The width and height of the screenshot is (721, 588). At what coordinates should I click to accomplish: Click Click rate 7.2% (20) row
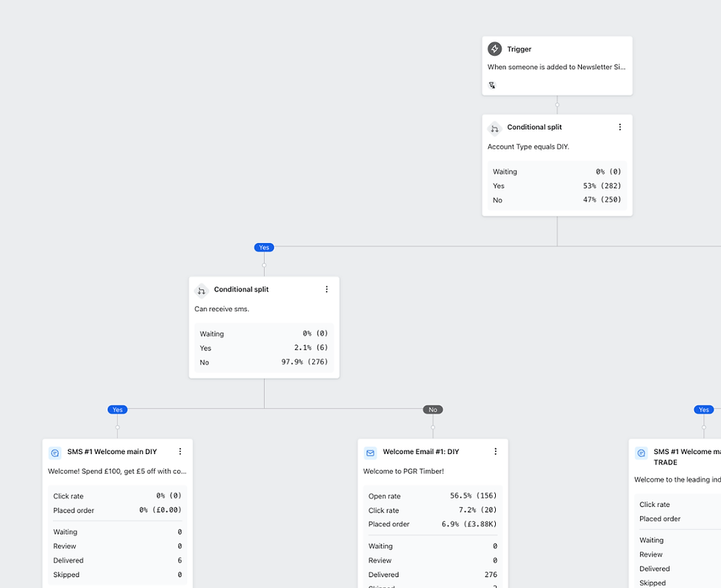point(433,510)
